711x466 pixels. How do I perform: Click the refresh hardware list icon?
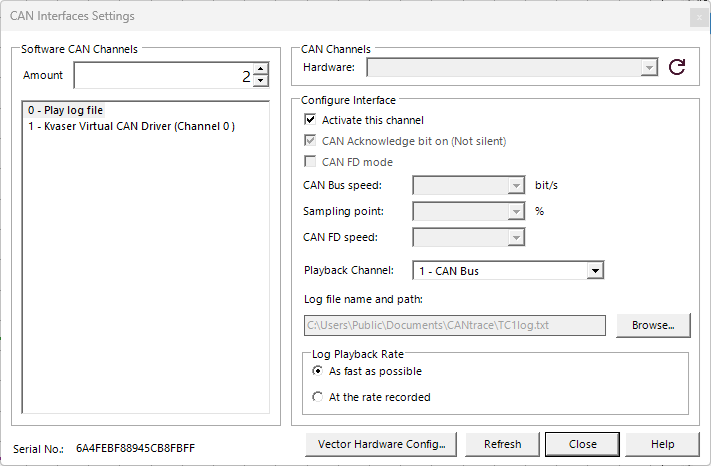point(677,67)
